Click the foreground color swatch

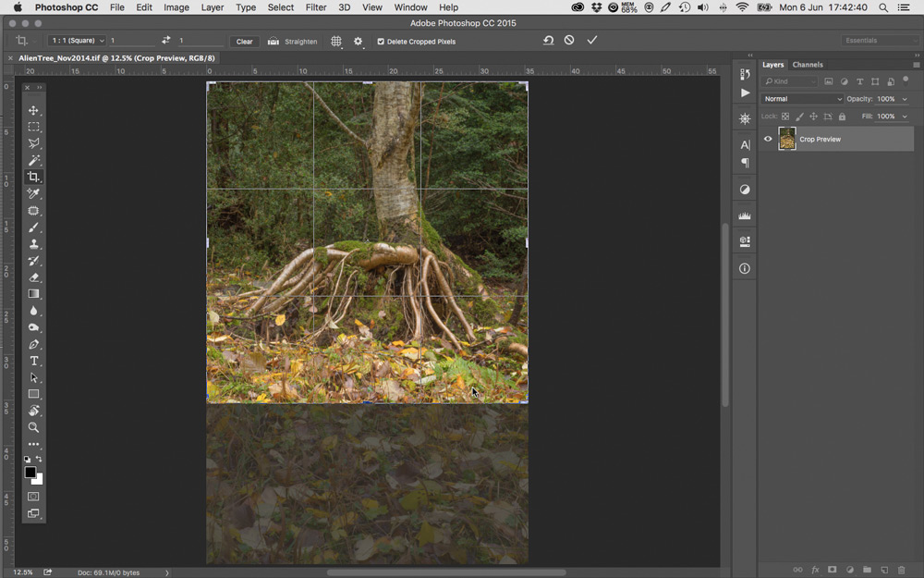pos(30,473)
